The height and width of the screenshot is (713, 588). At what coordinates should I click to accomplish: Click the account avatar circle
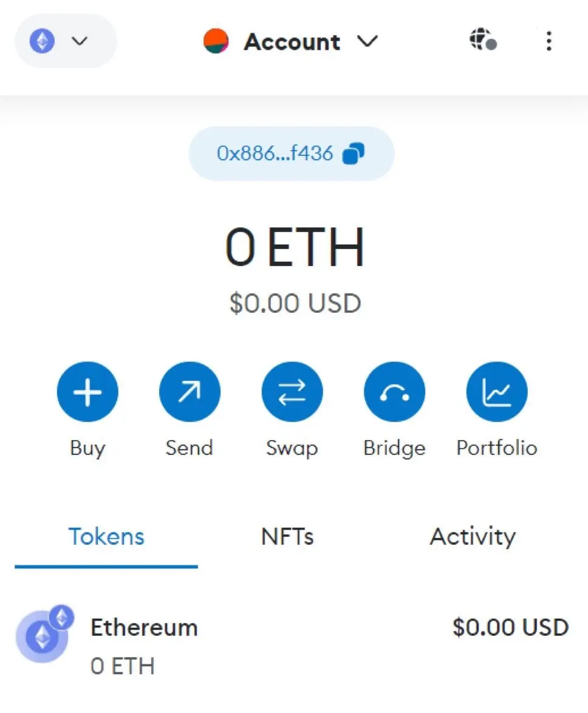click(x=216, y=41)
